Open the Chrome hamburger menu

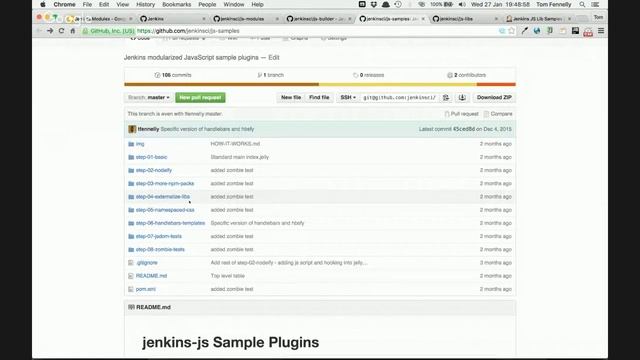pyautogui.click(x=601, y=31)
